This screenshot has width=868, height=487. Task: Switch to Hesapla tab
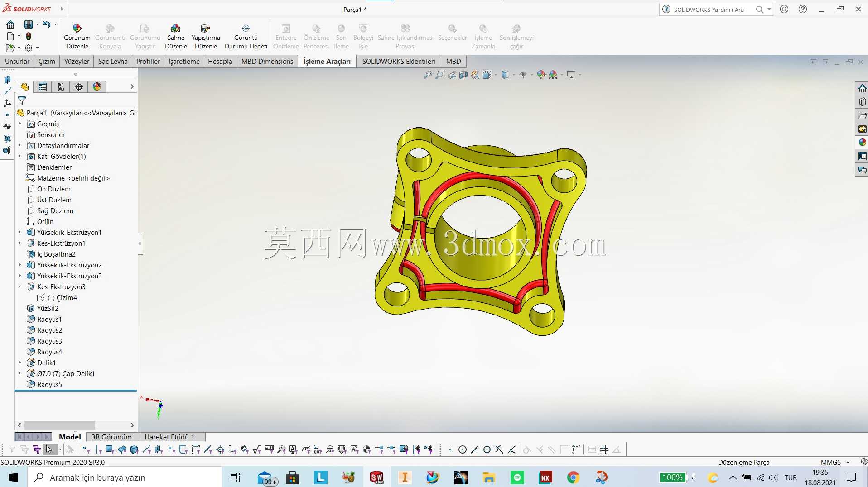click(x=220, y=61)
